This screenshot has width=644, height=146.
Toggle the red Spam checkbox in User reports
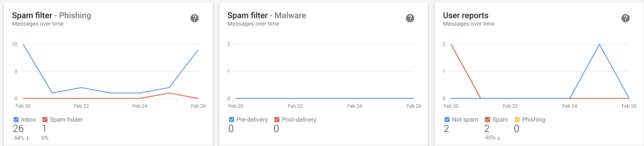point(487,120)
